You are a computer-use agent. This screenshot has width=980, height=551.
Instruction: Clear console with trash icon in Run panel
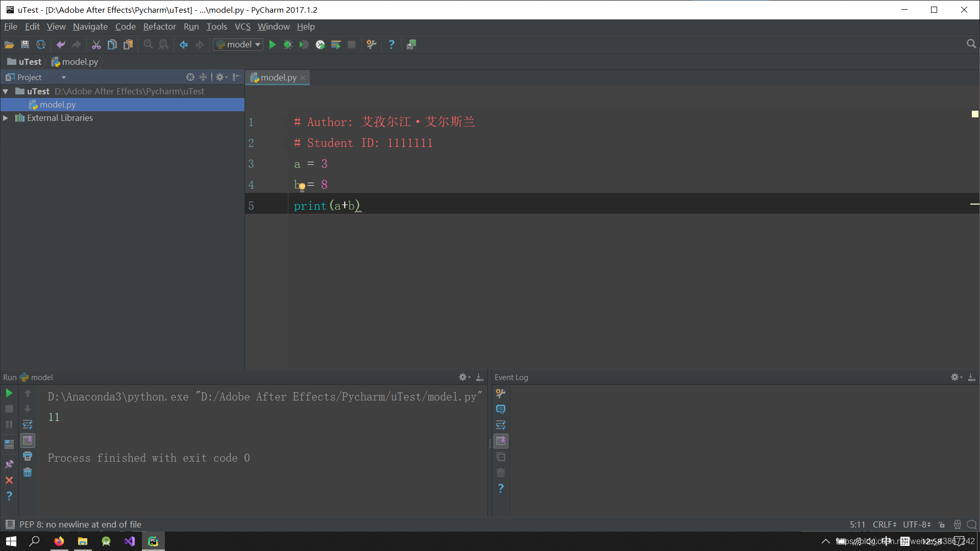pyautogui.click(x=28, y=472)
